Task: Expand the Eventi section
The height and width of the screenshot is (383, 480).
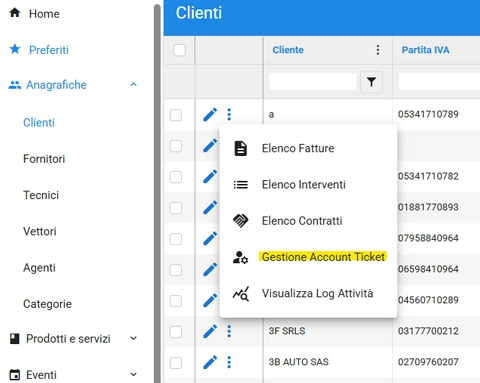Action: [133, 375]
